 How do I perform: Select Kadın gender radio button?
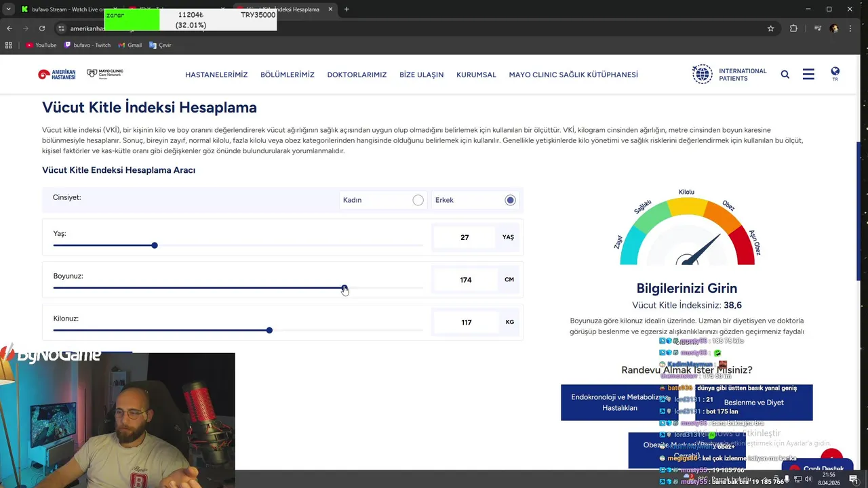(x=418, y=200)
